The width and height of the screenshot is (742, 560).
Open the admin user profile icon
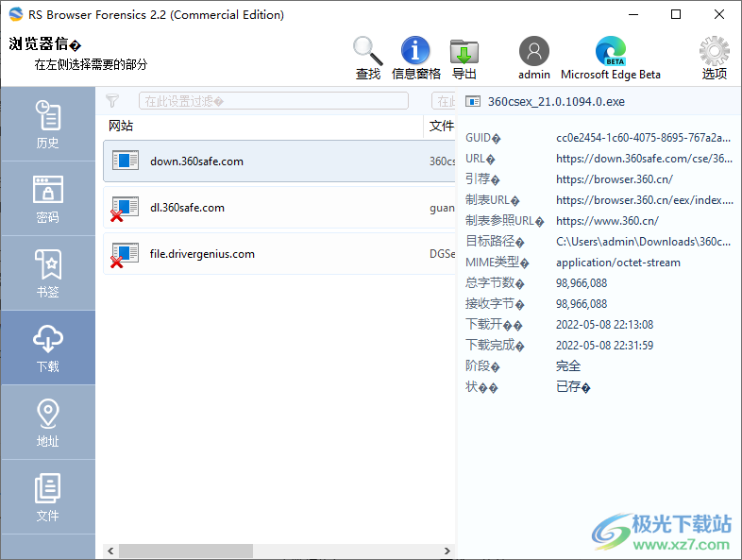point(533,51)
